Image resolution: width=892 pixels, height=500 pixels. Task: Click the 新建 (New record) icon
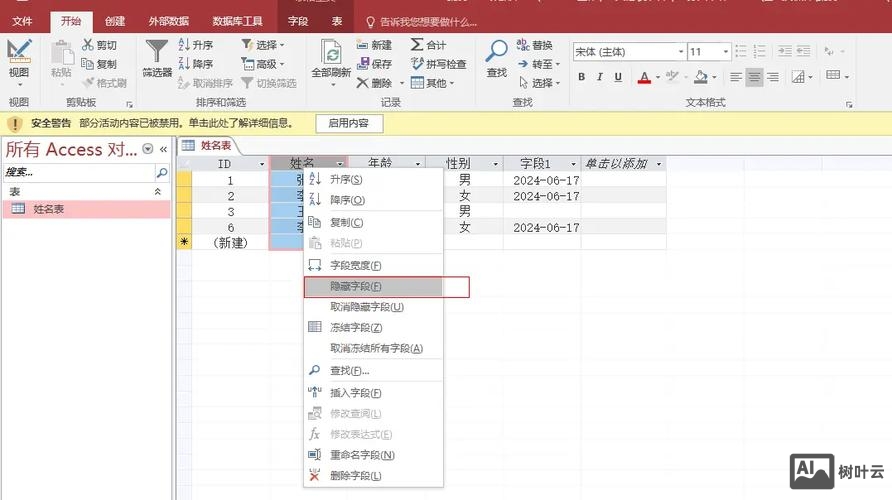pos(362,45)
